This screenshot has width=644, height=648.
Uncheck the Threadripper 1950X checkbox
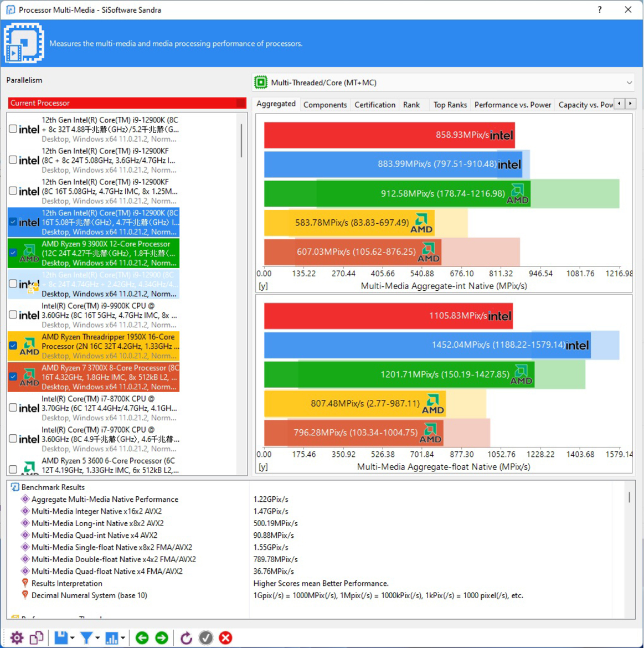click(x=13, y=346)
